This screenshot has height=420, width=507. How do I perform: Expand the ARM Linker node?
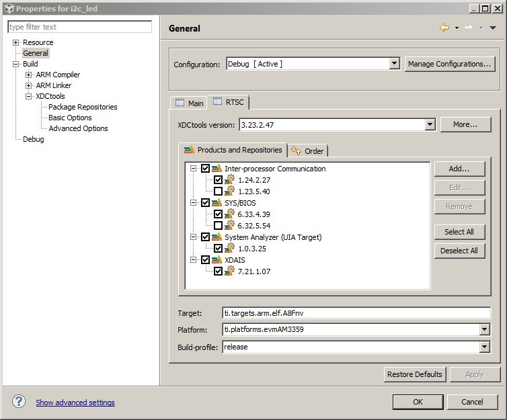[x=28, y=85]
